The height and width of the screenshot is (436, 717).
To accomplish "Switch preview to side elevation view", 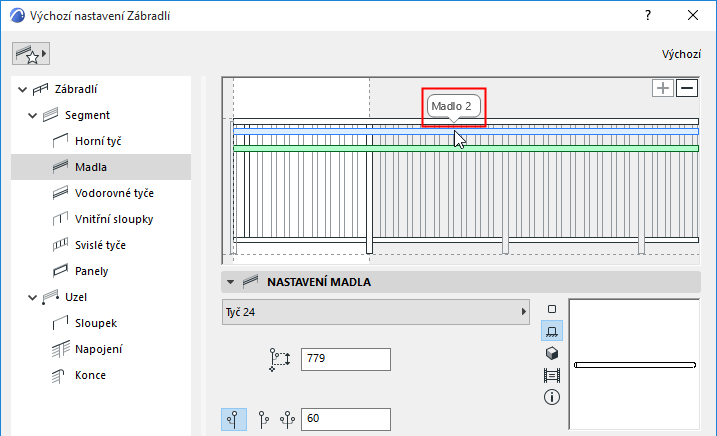I will 552,331.
